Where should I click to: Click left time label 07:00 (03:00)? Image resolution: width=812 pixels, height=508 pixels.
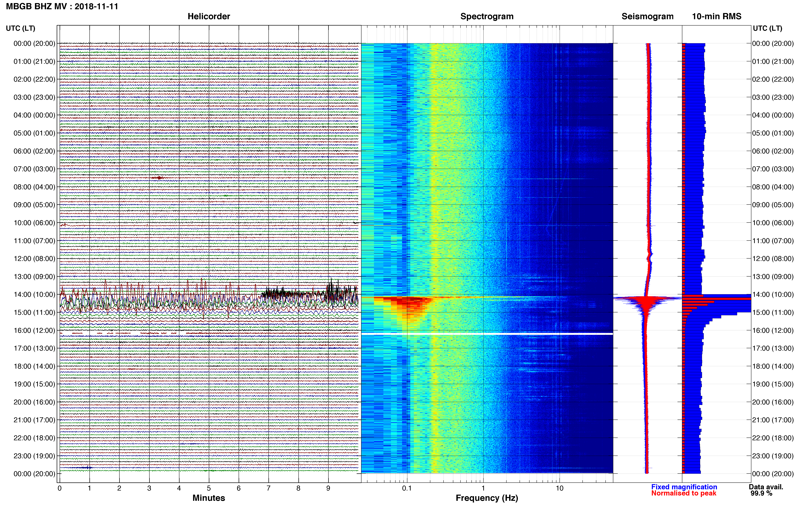tap(34, 169)
